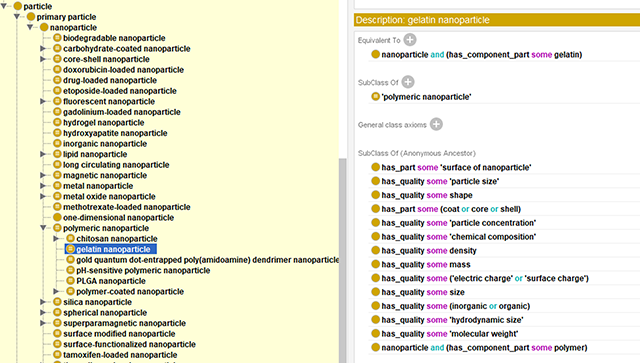Open 'chemical composition' class link
Viewport: 640px width, 363px height.
[x=492, y=236]
